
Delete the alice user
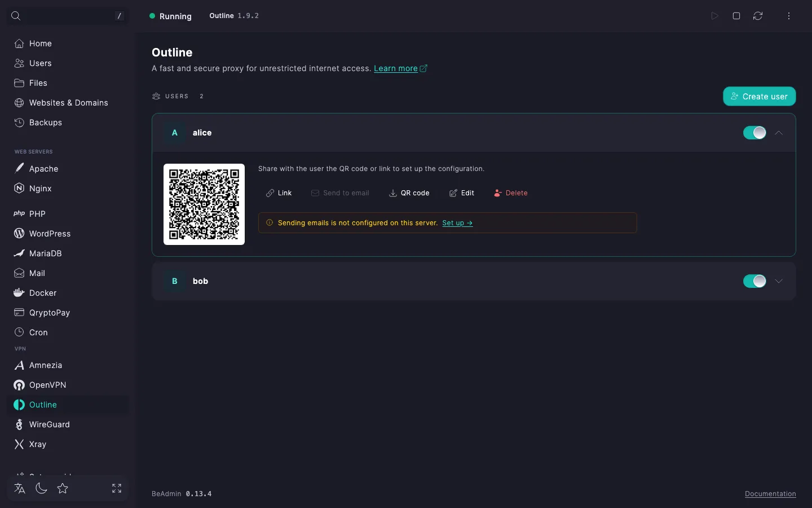click(511, 193)
